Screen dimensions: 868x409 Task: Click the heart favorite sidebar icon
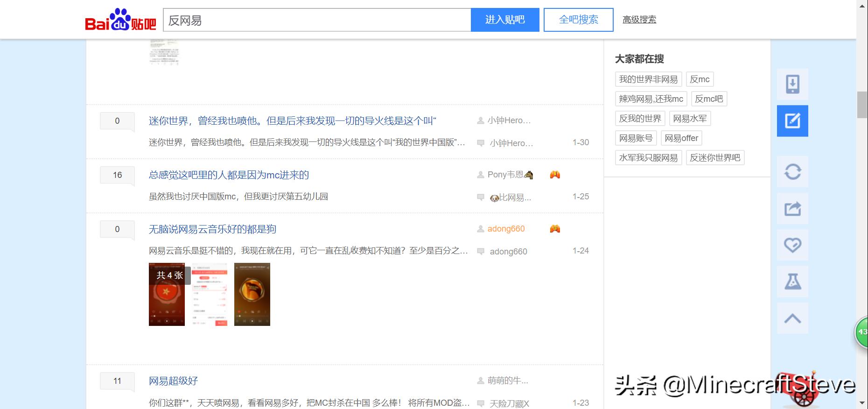coord(792,245)
